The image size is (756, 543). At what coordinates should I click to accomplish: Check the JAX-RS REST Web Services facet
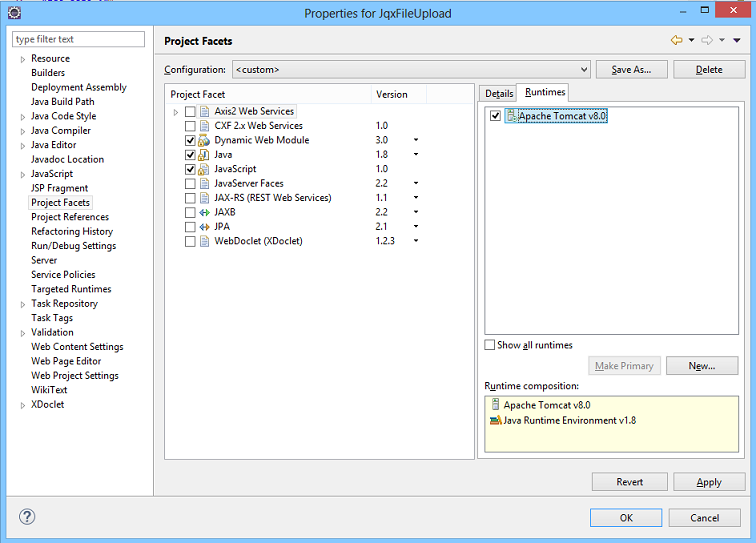(190, 198)
